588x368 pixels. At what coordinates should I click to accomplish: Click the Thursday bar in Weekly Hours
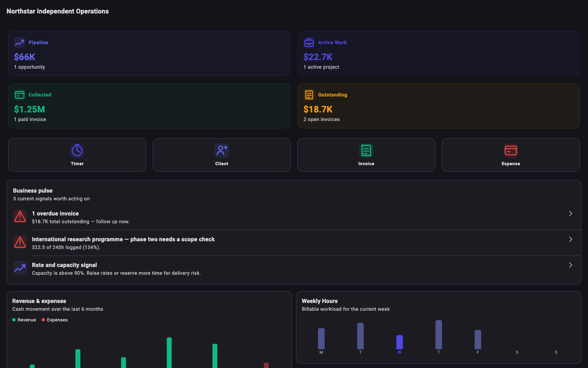tap(439, 334)
